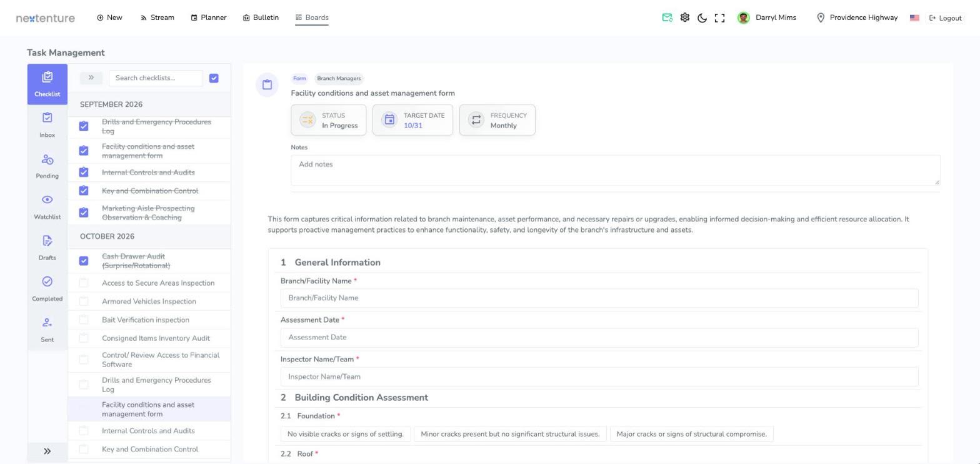Open the Drafts sidebar section

coord(47,248)
